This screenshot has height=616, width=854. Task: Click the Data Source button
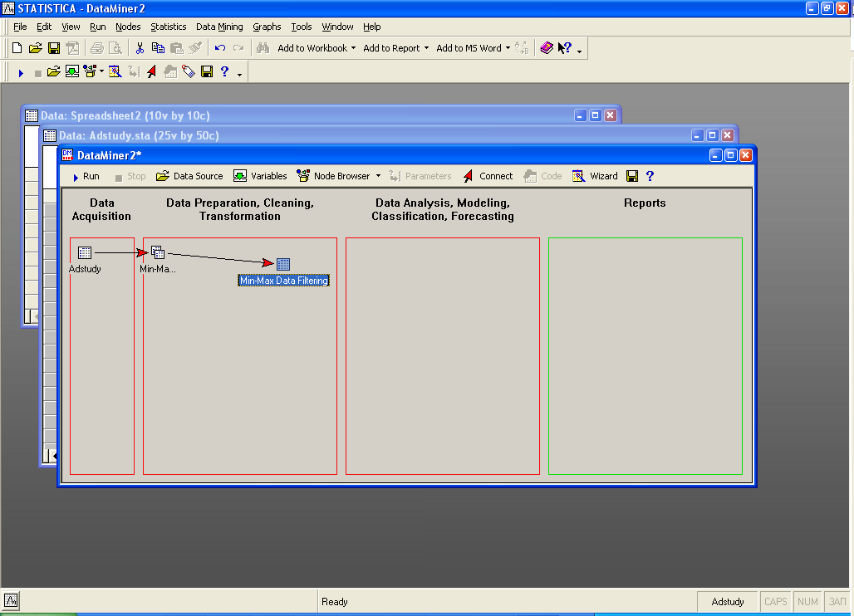(x=190, y=176)
